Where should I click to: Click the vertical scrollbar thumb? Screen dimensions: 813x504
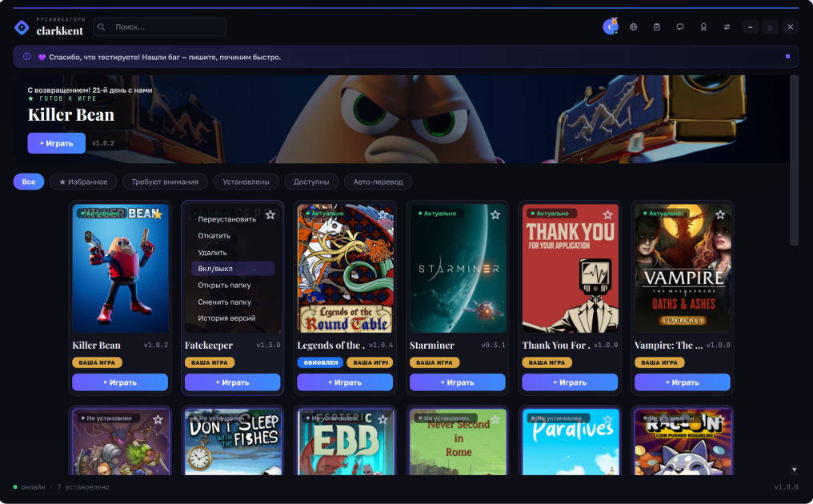click(794, 160)
